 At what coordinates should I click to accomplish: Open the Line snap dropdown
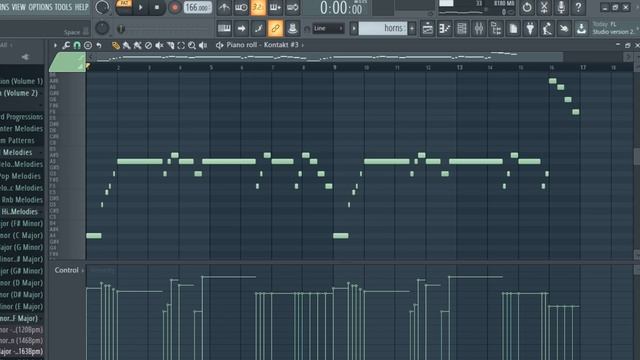pyautogui.click(x=328, y=28)
